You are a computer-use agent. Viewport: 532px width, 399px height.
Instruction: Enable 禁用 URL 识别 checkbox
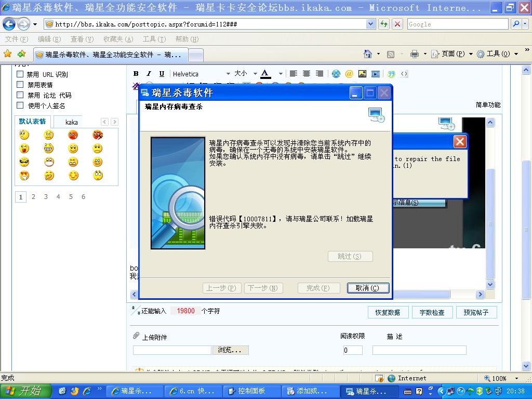(x=20, y=74)
